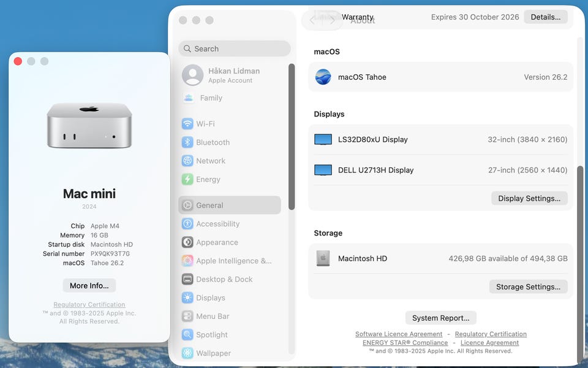Select the Menu Bar toggle icon

[187, 316]
